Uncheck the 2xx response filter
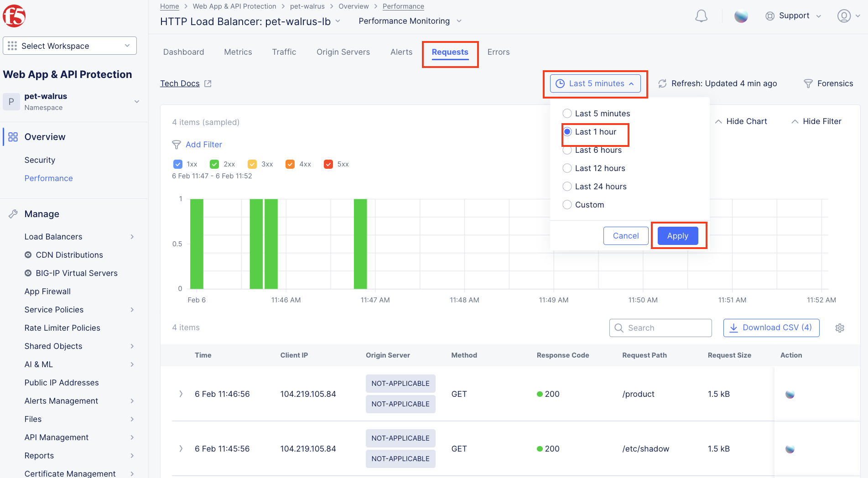The image size is (868, 478). coord(214,164)
